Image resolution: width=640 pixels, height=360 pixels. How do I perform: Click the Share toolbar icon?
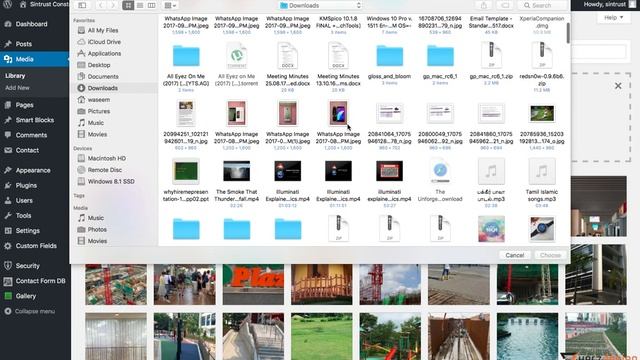coord(484,5)
